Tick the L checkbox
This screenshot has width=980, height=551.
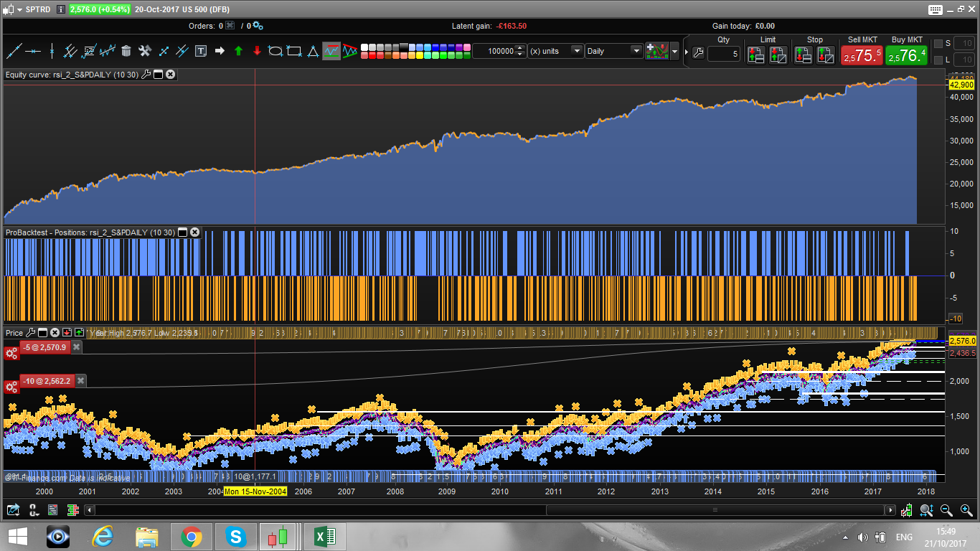pyautogui.click(x=938, y=60)
